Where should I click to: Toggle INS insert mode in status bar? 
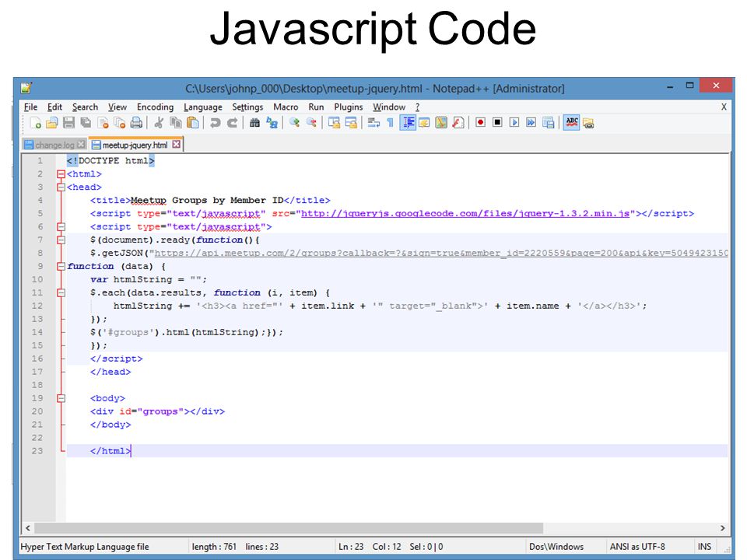tap(704, 547)
